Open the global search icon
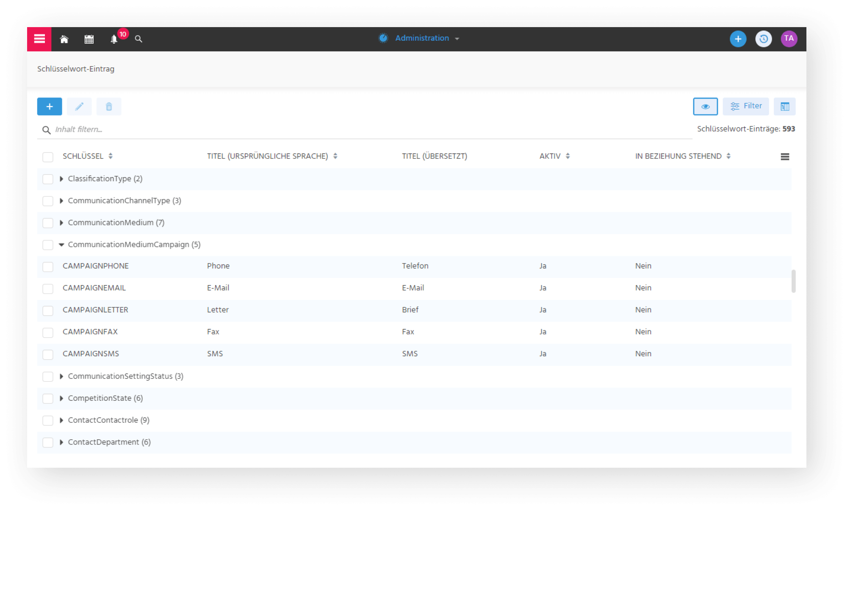The image size is (853, 616). [138, 39]
